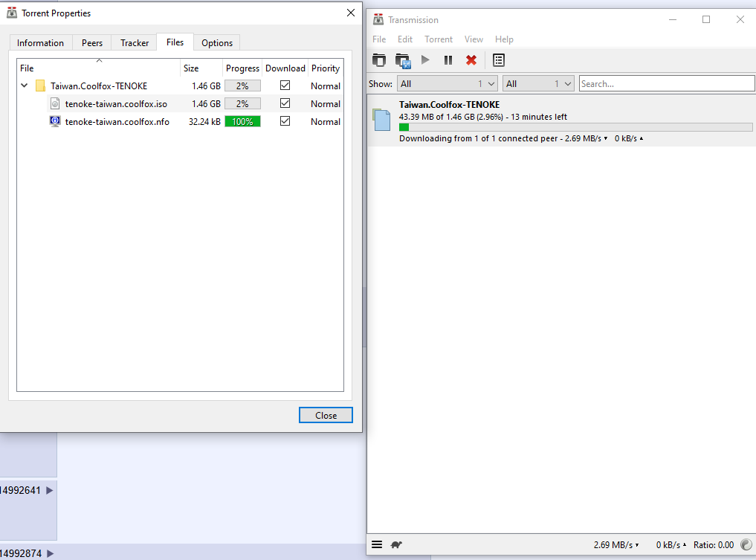
Task: Click the torrent's green download progress bar
Action: point(575,127)
